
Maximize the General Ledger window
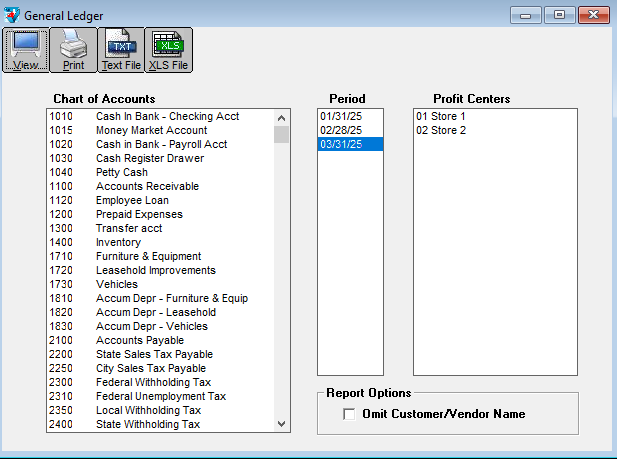[x=559, y=15]
